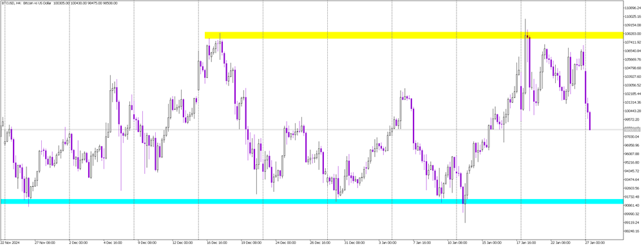
Task: Click the 27 Nov 08:00 date label
Action: point(45,242)
